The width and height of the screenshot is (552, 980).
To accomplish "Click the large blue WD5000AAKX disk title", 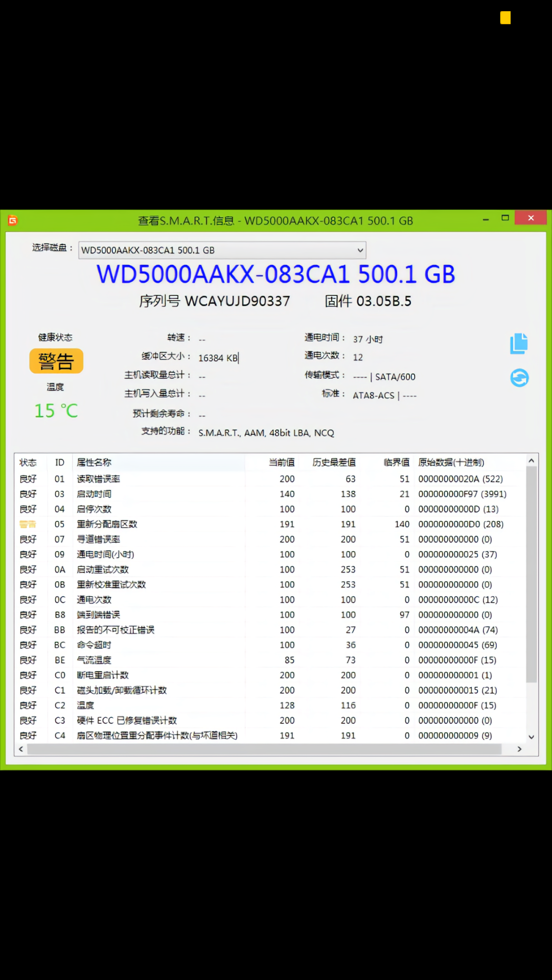I will pyautogui.click(x=276, y=274).
